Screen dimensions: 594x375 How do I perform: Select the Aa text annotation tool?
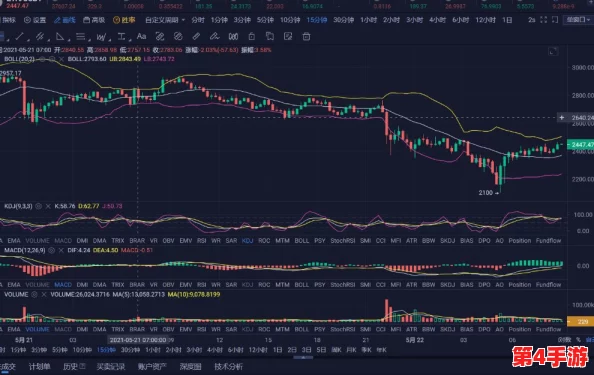coord(141,36)
